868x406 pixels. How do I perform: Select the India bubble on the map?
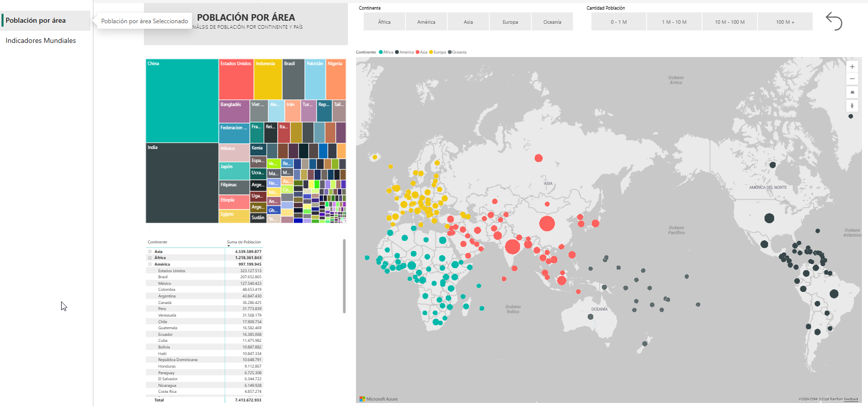pos(513,246)
